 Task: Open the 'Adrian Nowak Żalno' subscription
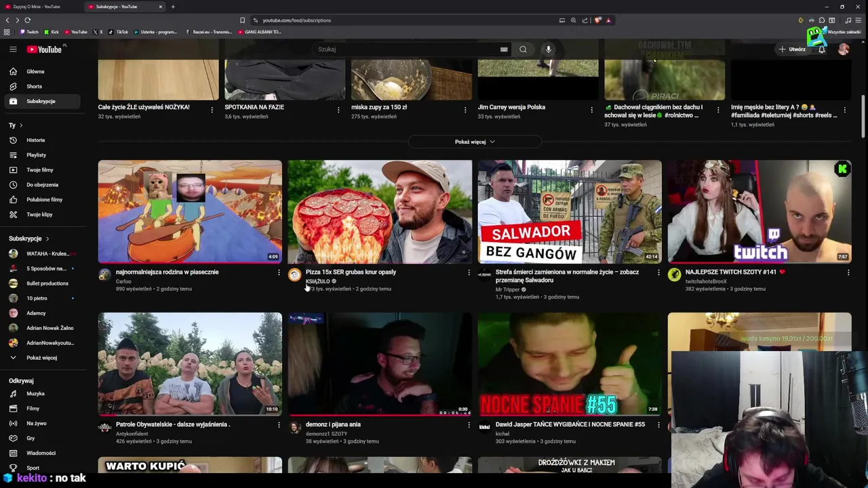tap(41, 328)
